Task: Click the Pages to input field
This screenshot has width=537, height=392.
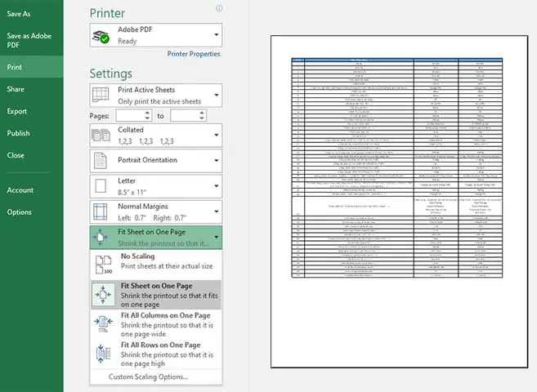Action: 185,116
